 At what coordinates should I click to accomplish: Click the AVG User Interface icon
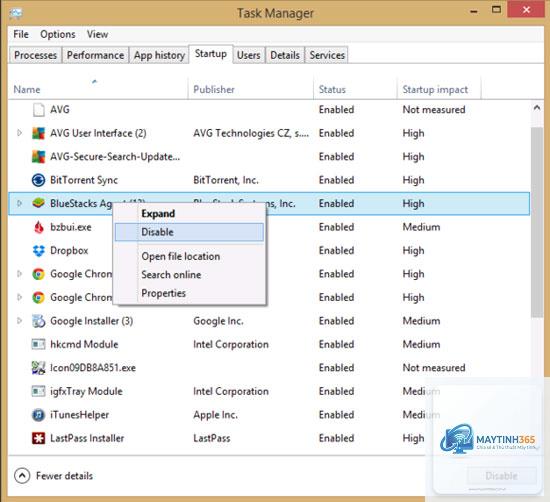tap(39, 133)
